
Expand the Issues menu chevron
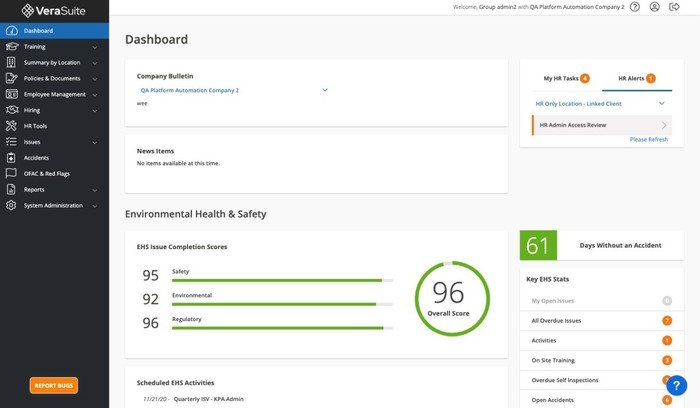(95, 142)
